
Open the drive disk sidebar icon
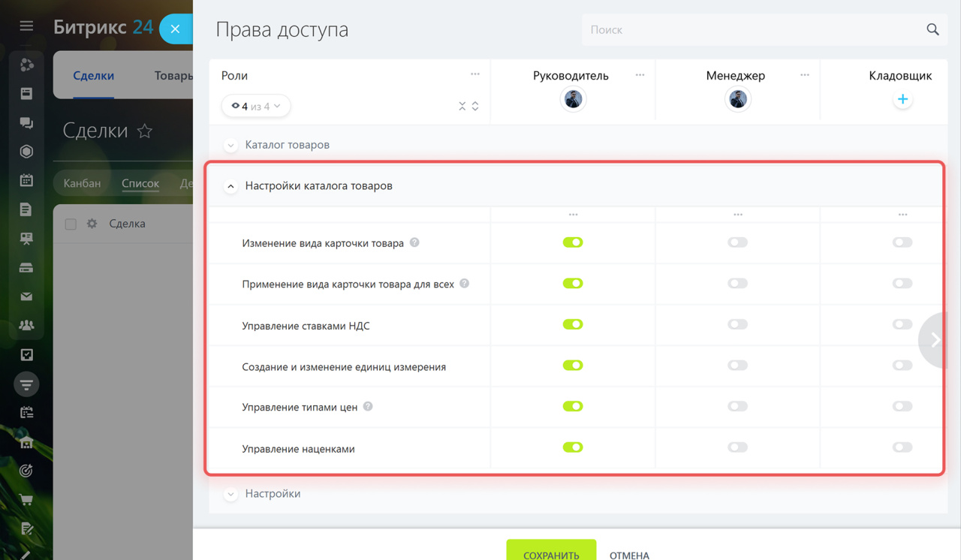pos(26,268)
